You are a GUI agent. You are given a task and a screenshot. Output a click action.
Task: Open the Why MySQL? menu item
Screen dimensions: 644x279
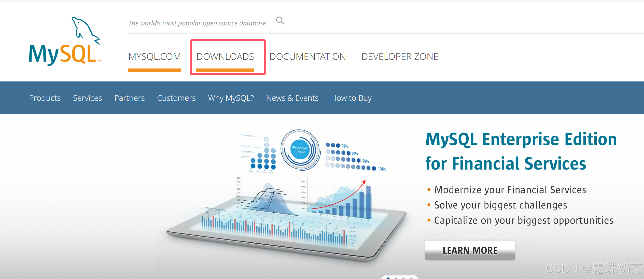pyautogui.click(x=231, y=98)
